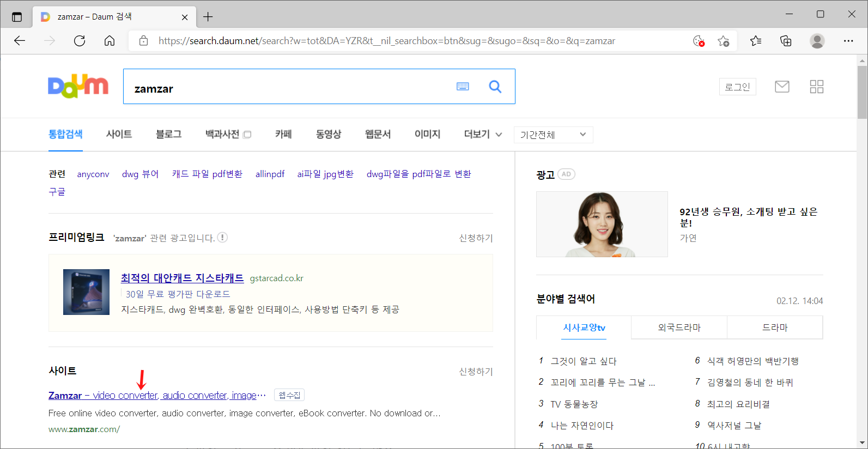Select the 통합검색 tab
The image size is (868, 449).
[65, 134]
